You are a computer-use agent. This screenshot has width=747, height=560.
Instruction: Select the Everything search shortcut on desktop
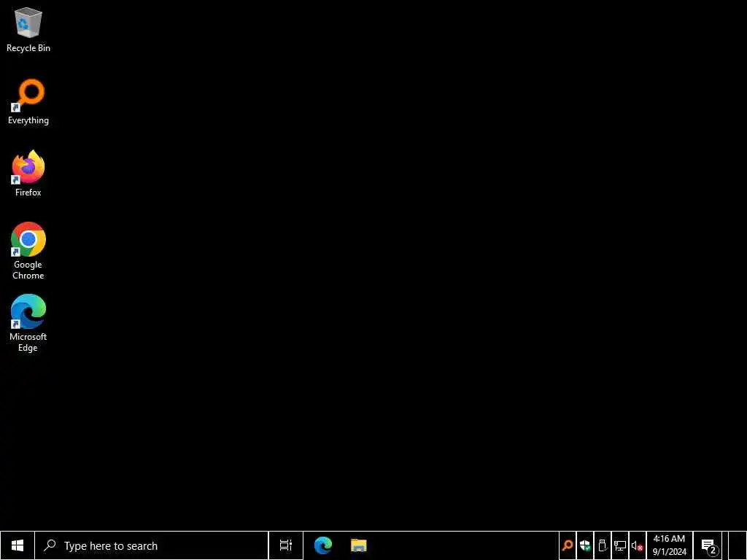pos(28,102)
